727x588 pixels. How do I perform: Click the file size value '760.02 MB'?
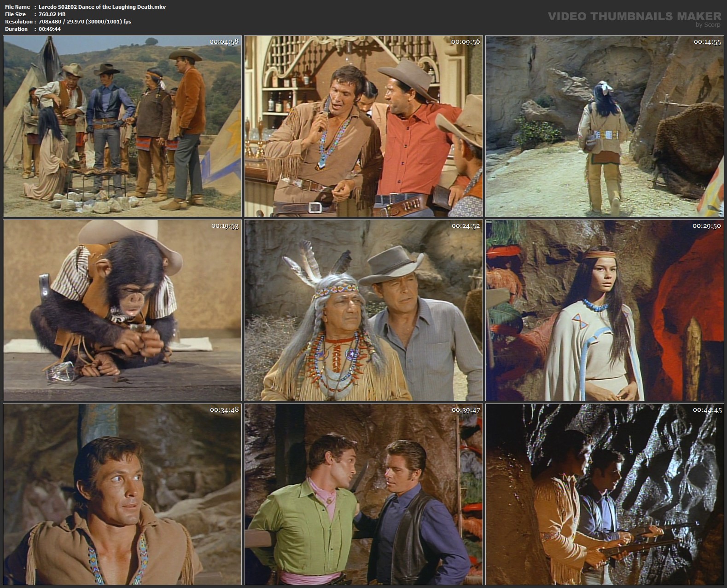(x=52, y=14)
